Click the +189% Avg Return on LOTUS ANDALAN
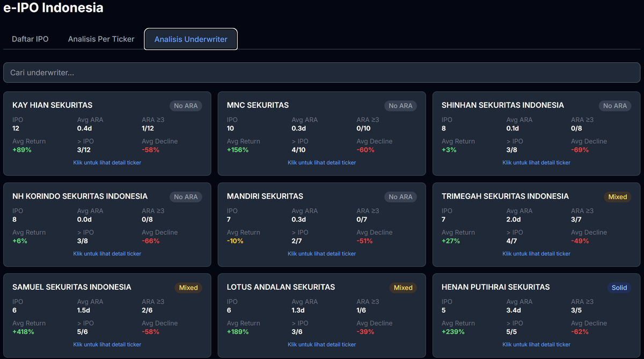This screenshot has height=359, width=644. (x=238, y=332)
